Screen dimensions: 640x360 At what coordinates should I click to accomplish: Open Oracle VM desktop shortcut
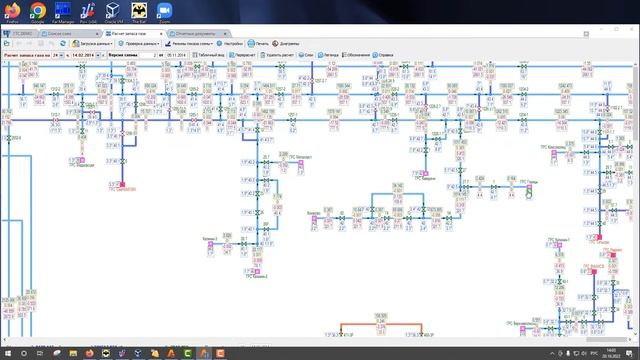113,12
